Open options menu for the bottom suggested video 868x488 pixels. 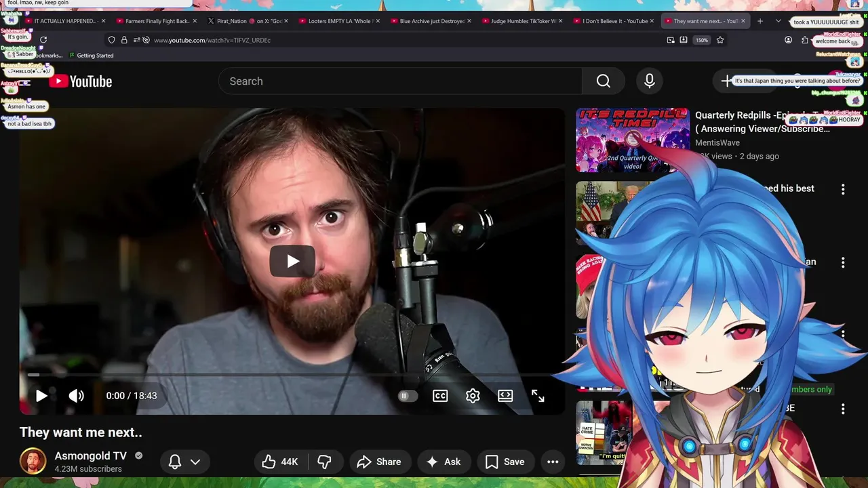(843, 409)
